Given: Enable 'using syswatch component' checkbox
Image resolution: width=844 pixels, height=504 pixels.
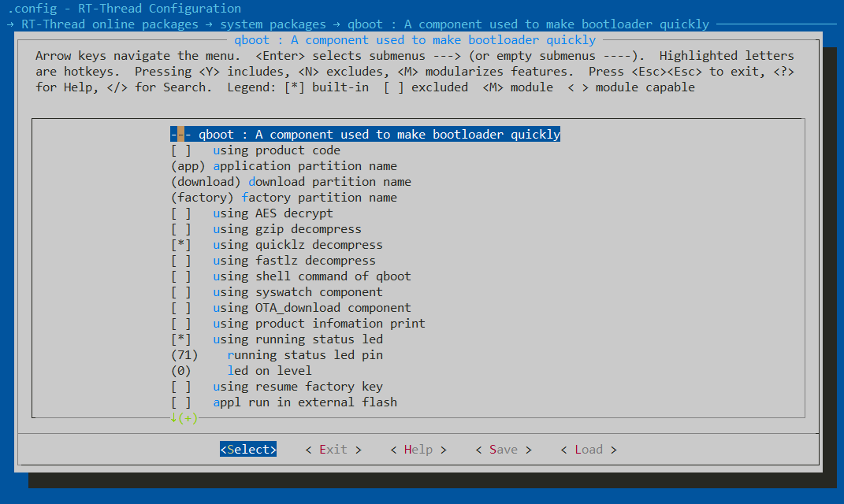Looking at the screenshot, I should coord(277,292).
